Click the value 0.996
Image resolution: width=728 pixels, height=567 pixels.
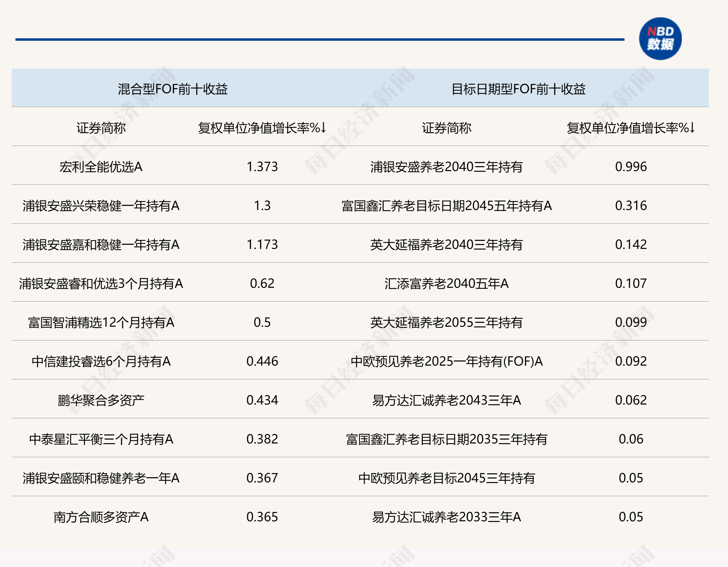pyautogui.click(x=631, y=166)
